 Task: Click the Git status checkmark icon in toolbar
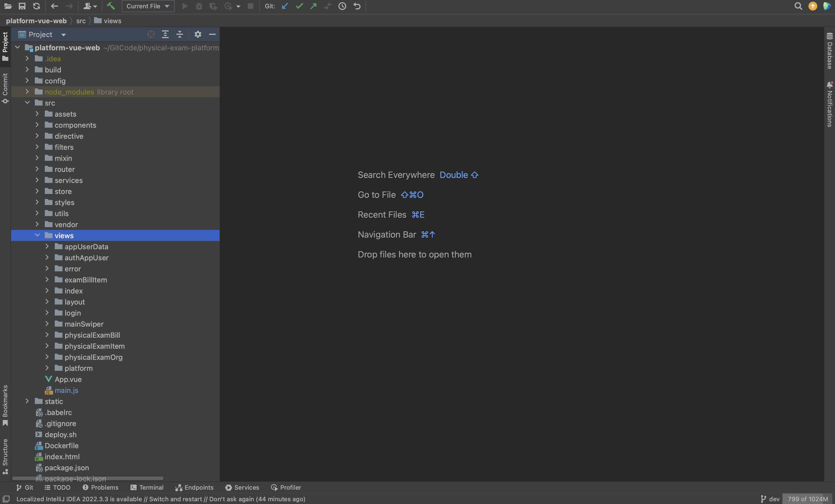point(299,7)
